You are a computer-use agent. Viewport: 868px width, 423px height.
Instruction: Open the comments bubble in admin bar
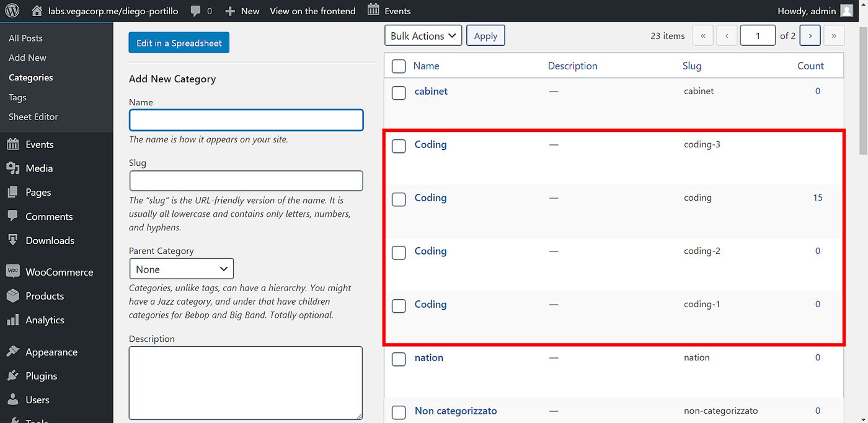tap(195, 10)
